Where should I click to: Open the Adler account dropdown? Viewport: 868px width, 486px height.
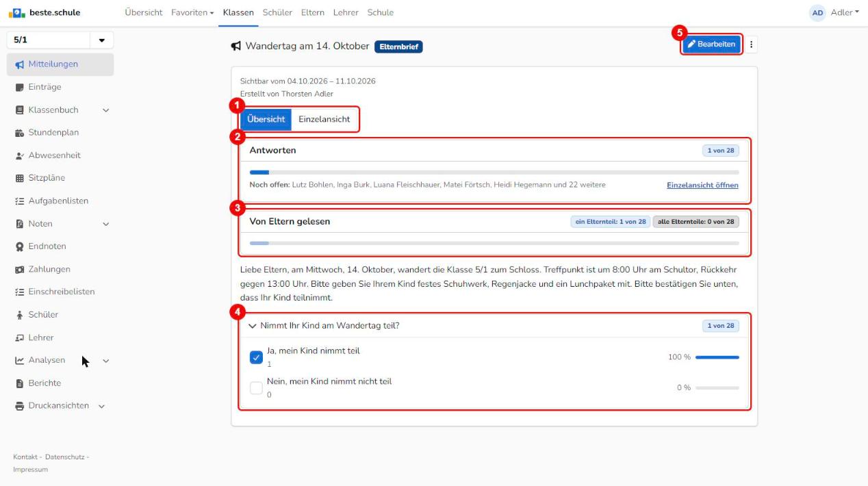[x=844, y=13]
